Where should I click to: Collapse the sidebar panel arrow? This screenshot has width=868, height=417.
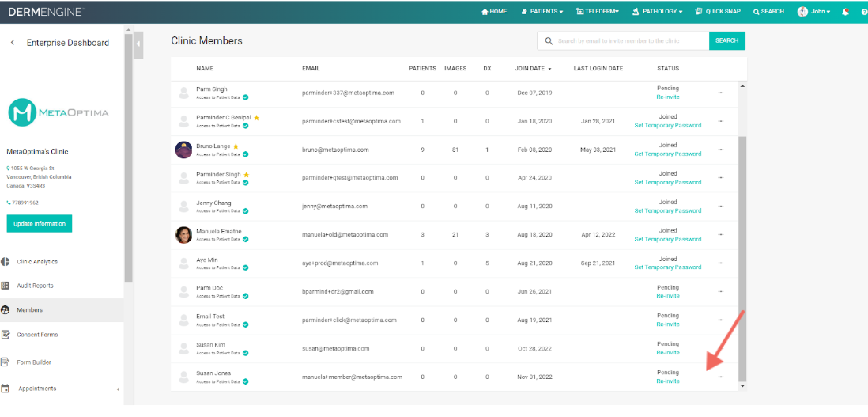click(138, 44)
